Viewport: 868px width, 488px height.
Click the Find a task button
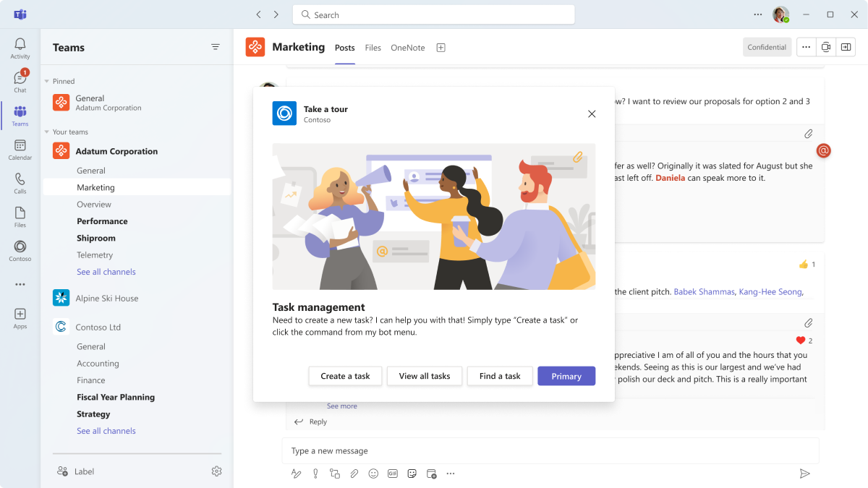pos(500,376)
